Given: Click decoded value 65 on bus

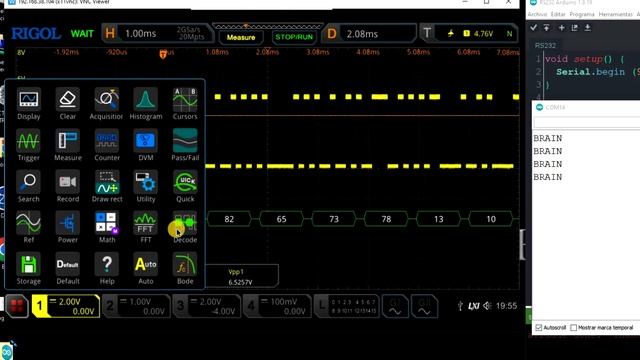Looking at the screenshot, I should point(282,219).
